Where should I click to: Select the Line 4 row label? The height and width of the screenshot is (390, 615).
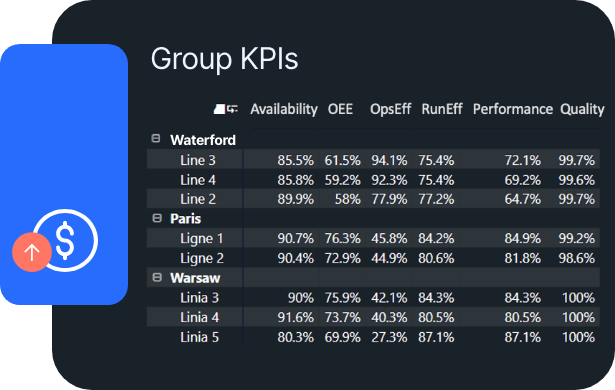(198, 180)
